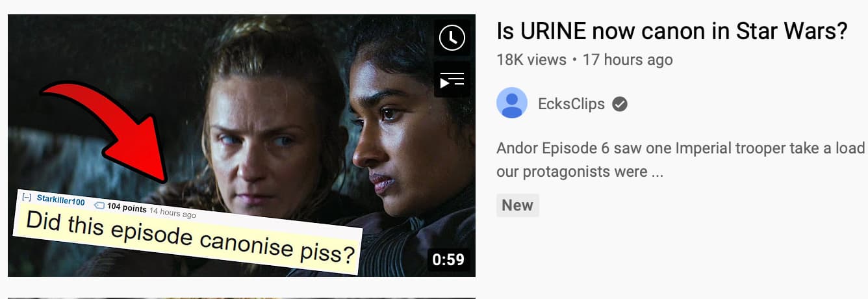
Task: Click the New badge under description
Action: [518, 205]
